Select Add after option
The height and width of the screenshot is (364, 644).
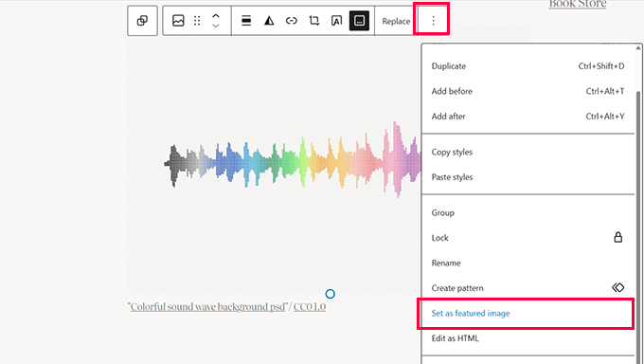point(528,117)
